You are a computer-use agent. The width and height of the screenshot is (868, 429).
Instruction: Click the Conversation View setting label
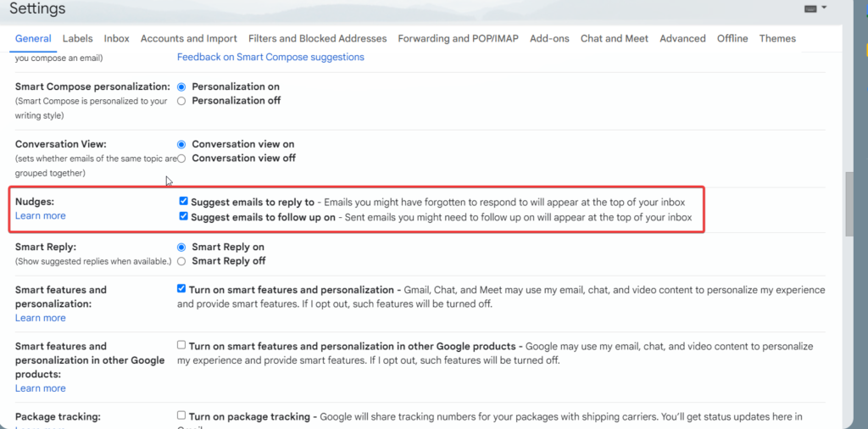(x=61, y=144)
